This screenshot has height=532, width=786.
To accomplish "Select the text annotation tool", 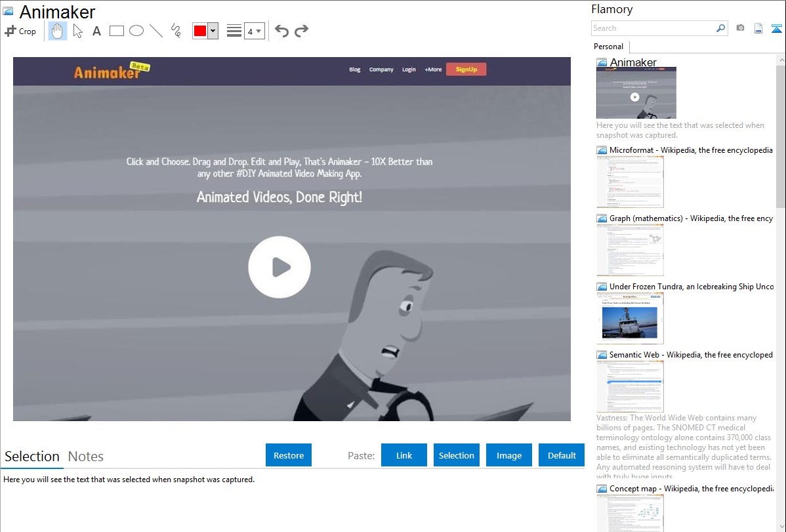I will [x=96, y=31].
